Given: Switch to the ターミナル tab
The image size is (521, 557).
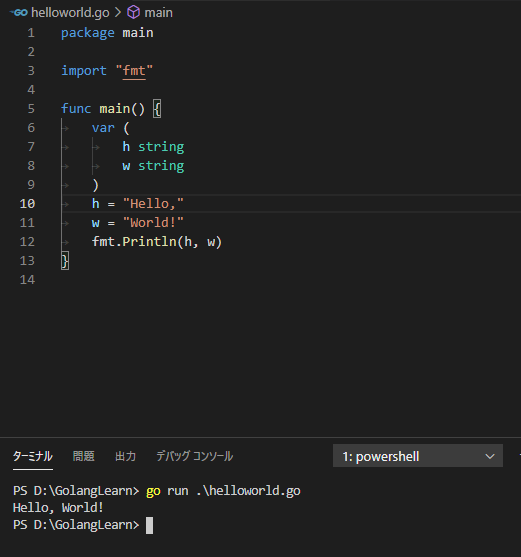Looking at the screenshot, I should (x=33, y=456).
